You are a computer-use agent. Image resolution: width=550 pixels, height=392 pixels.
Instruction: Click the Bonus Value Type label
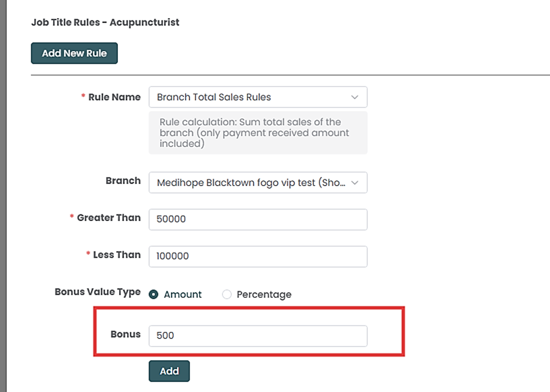pyautogui.click(x=98, y=292)
